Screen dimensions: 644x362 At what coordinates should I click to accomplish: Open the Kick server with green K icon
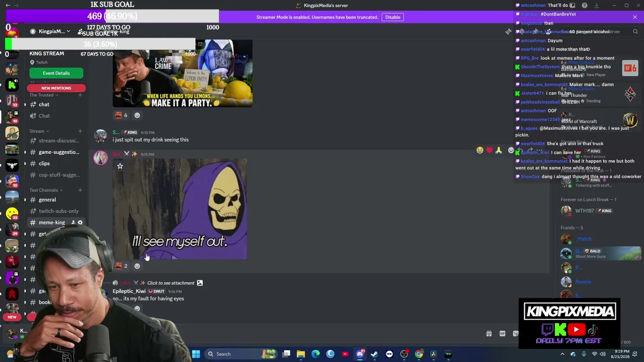[x=12, y=84]
